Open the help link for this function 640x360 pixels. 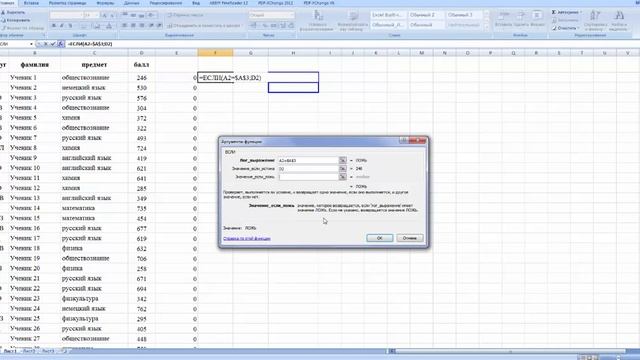pyautogui.click(x=247, y=238)
